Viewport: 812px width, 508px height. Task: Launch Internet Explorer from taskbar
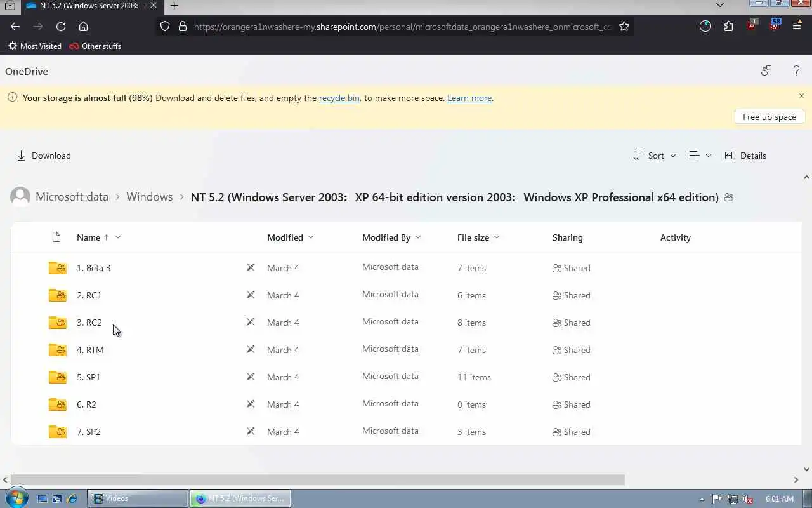pos(72,499)
